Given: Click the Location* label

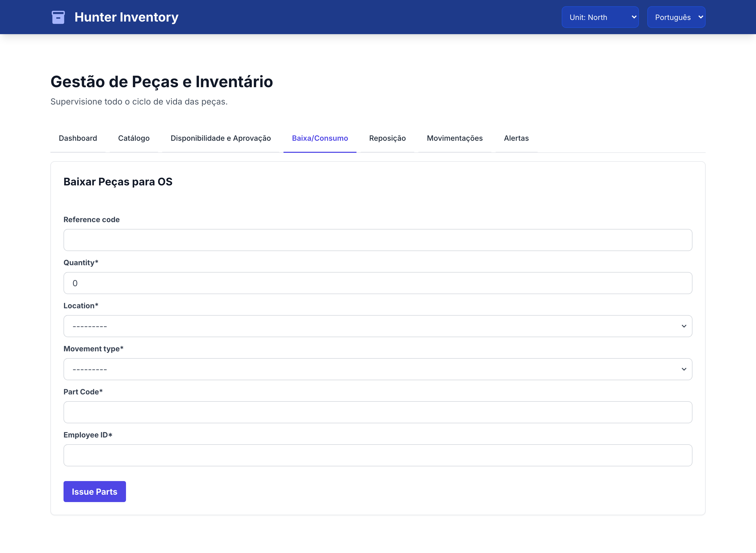Looking at the screenshot, I should click(x=81, y=306).
